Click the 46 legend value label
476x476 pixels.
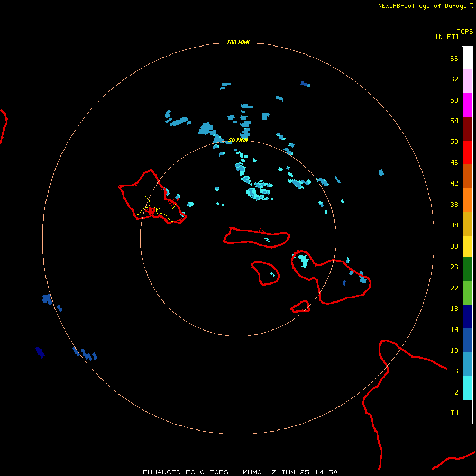[x=454, y=163]
